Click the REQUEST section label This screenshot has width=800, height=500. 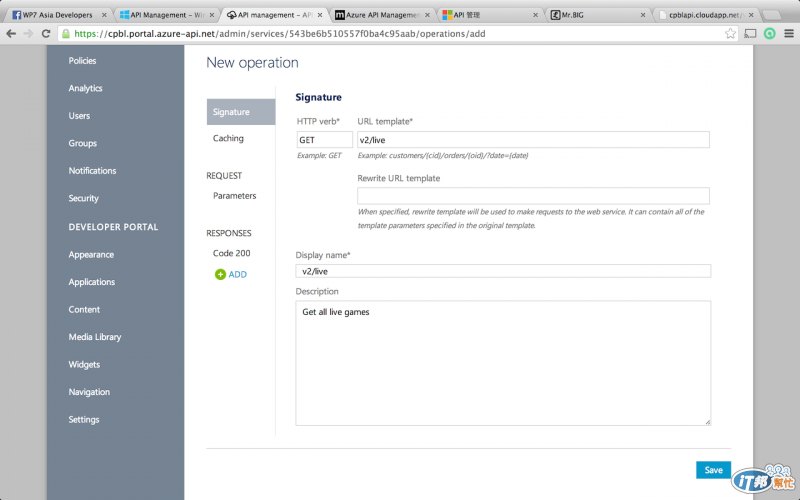coord(224,176)
